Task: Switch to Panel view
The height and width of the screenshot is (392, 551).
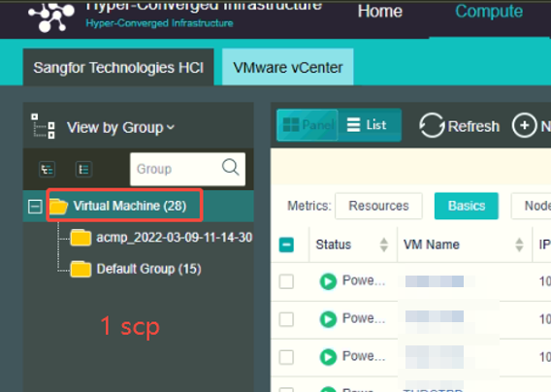Action: pos(308,125)
